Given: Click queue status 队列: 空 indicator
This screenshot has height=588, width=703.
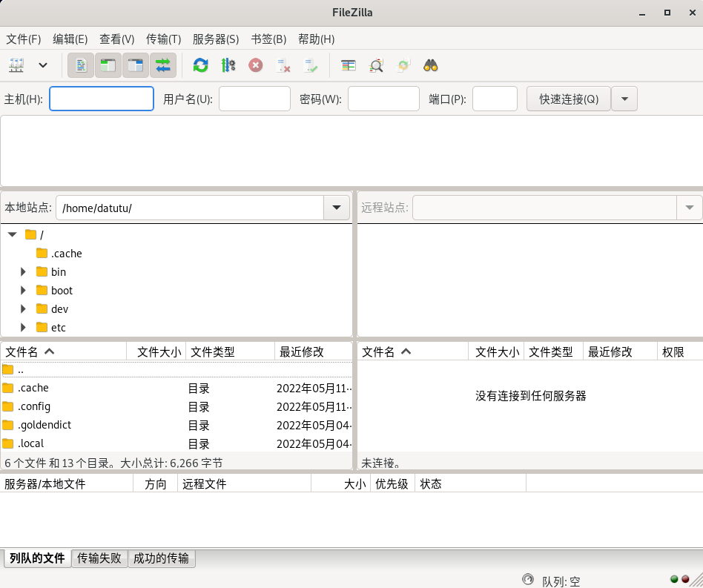Looking at the screenshot, I should coord(561,581).
